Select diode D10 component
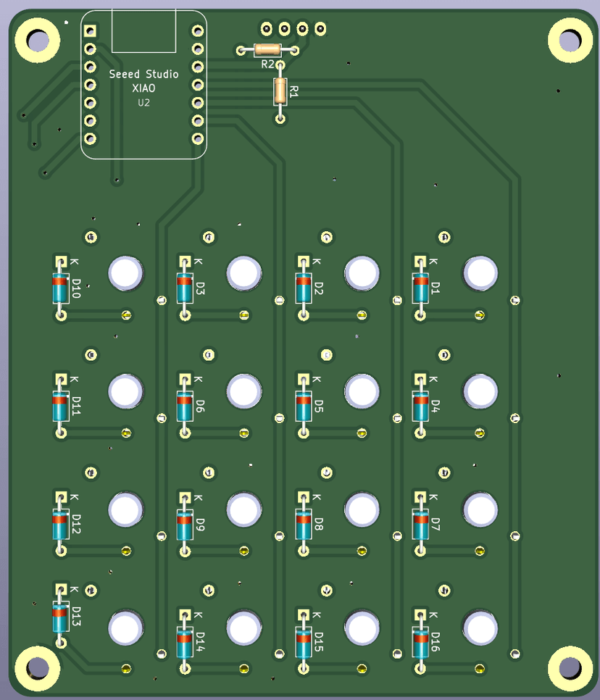The image size is (600, 700). click(x=61, y=288)
